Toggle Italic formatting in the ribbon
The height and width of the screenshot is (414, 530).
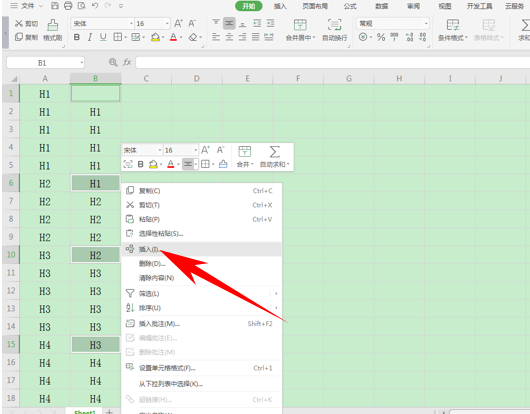pyautogui.click(x=90, y=37)
